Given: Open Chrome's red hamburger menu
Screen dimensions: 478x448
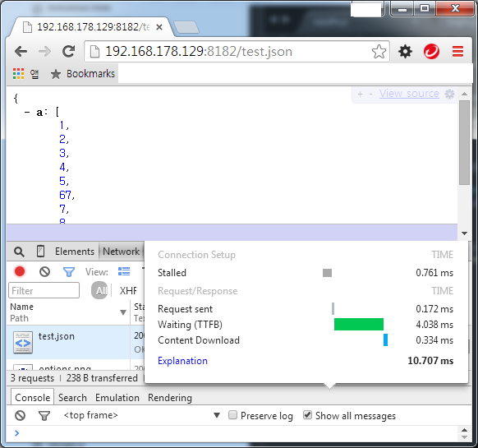Looking at the screenshot, I should click(x=457, y=51).
